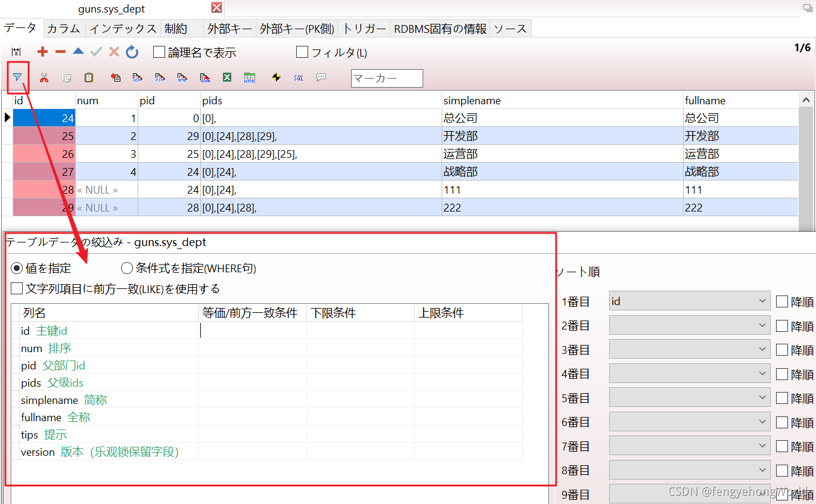Screen dimensions: 816x504
Task: Open the 6番目 sort column dropdown
Action: pyautogui.click(x=690, y=422)
